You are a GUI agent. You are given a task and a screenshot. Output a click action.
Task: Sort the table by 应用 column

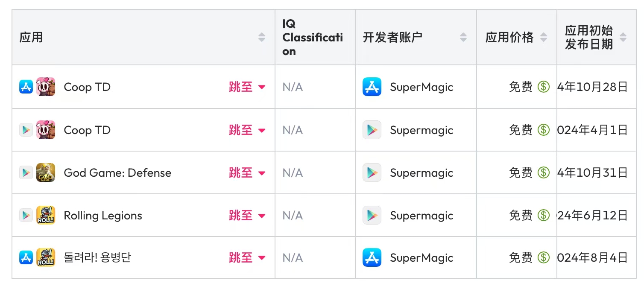pos(262,38)
